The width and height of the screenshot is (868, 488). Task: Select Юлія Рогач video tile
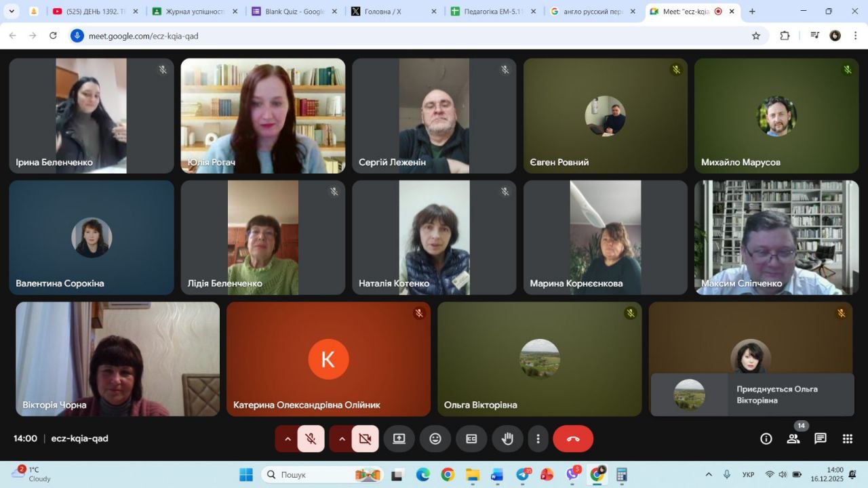click(262, 115)
